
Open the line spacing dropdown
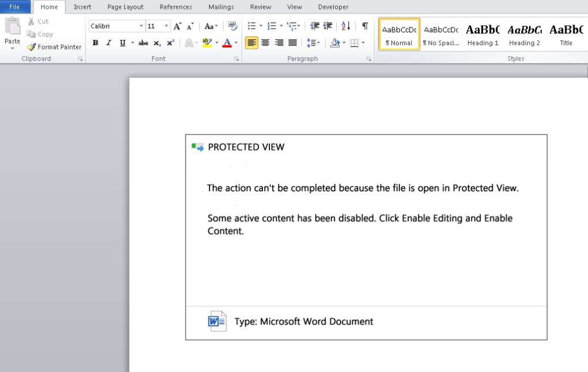coord(313,43)
